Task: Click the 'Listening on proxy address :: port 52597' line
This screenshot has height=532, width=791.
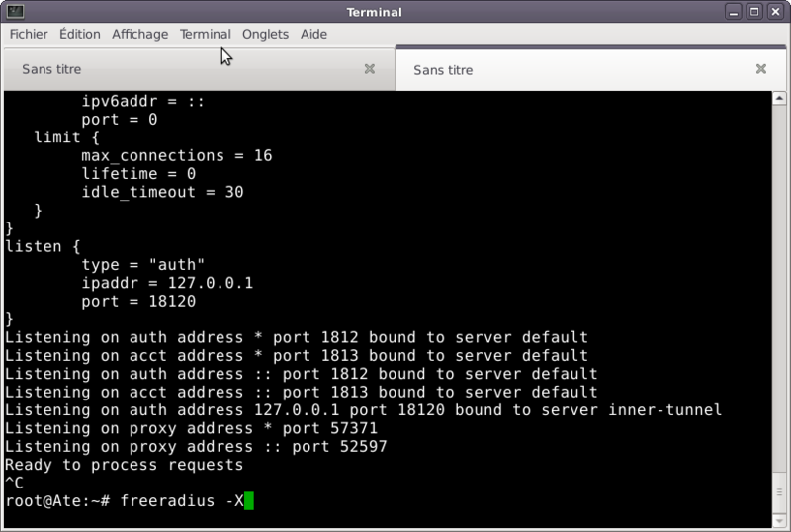Action: coord(196,447)
